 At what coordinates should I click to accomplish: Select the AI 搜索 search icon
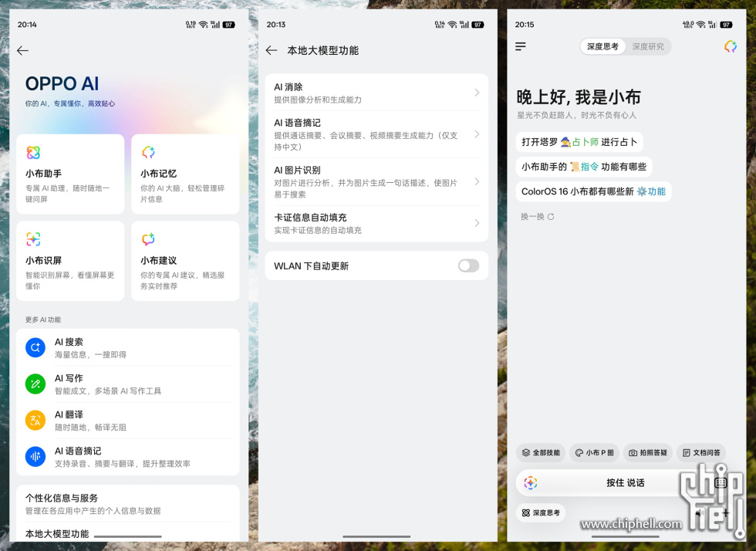pyautogui.click(x=35, y=347)
